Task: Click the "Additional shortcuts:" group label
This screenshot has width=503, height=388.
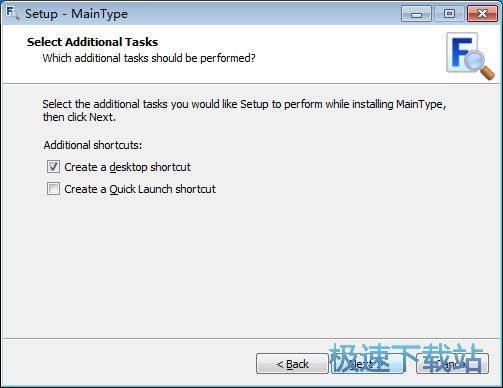Action: click(x=93, y=145)
